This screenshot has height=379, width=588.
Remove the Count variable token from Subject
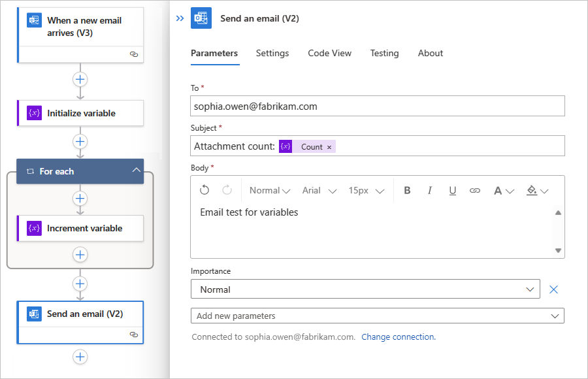(329, 147)
